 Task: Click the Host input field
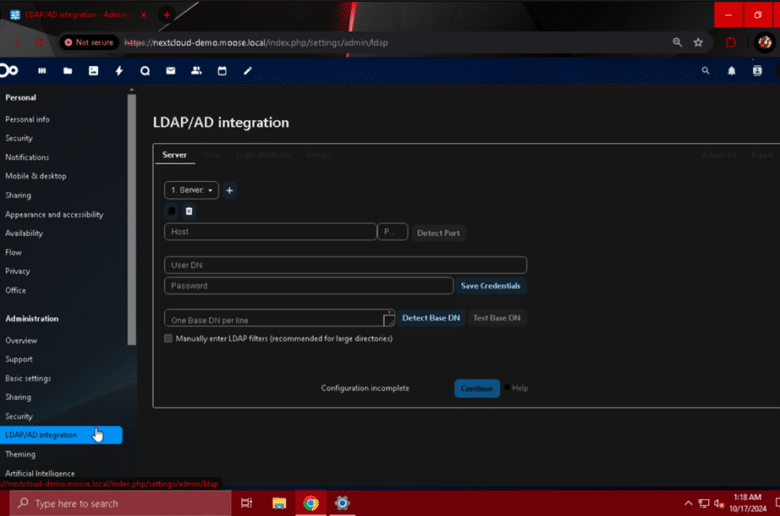point(270,232)
